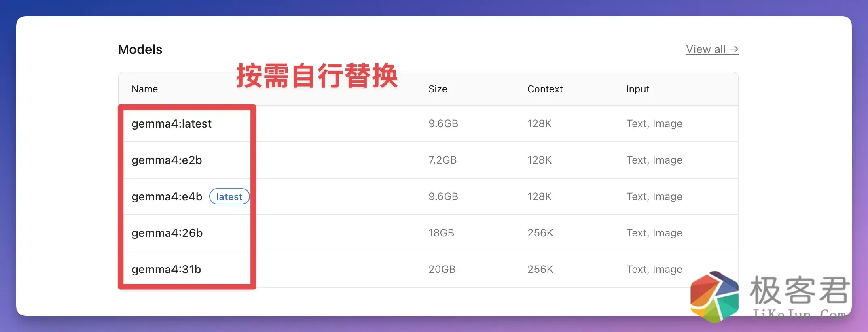Click the Size column header

coord(438,89)
